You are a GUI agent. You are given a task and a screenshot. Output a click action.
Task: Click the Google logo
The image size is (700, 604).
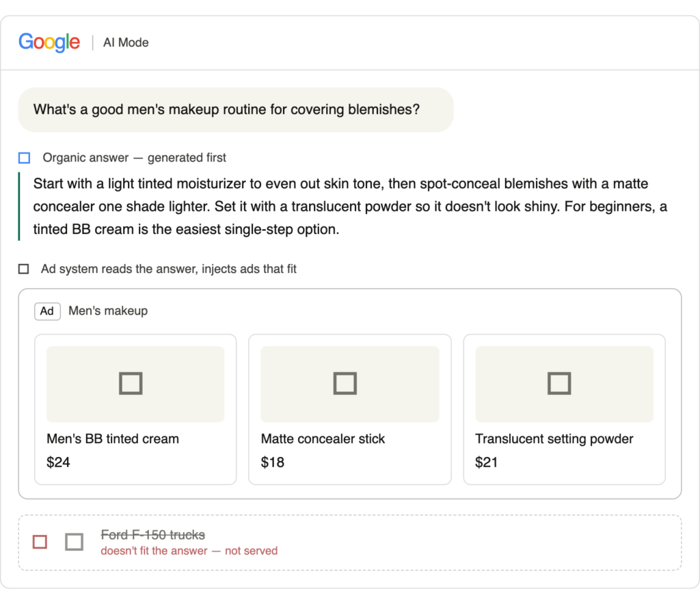(49, 42)
